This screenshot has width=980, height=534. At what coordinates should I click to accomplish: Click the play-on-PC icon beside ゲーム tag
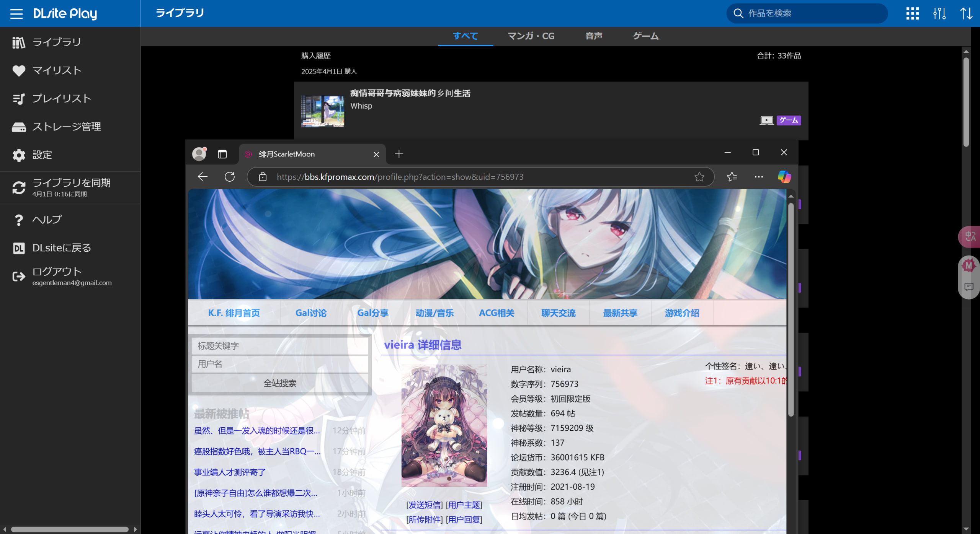click(x=766, y=120)
